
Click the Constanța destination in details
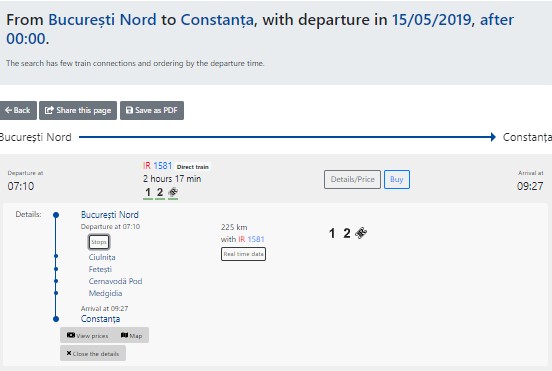point(100,319)
